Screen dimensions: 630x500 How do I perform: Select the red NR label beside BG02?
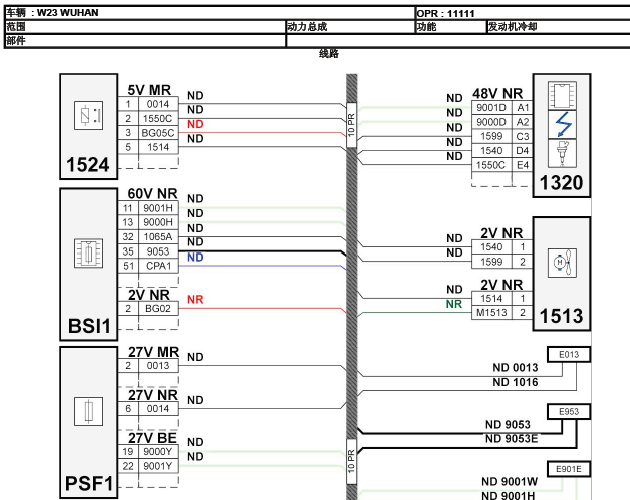click(x=195, y=299)
